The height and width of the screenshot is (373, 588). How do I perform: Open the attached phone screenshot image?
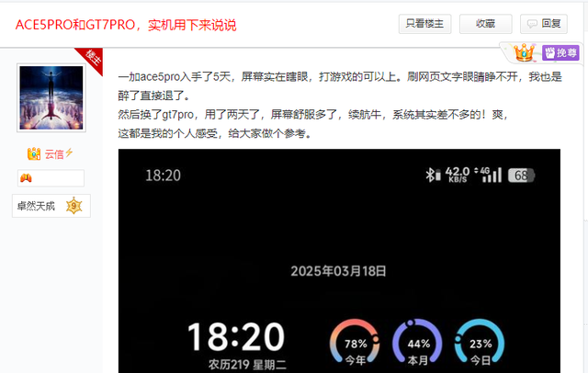339,261
